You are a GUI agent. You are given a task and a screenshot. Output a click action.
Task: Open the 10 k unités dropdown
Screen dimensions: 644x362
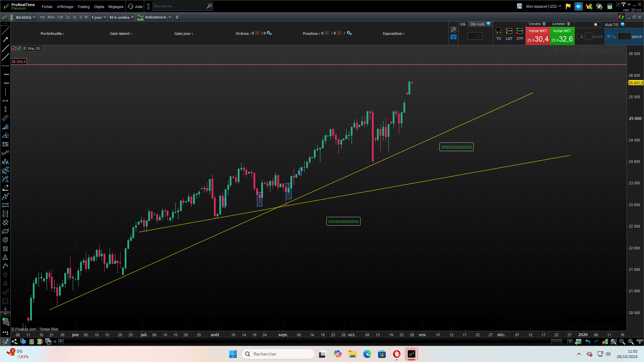121,17
